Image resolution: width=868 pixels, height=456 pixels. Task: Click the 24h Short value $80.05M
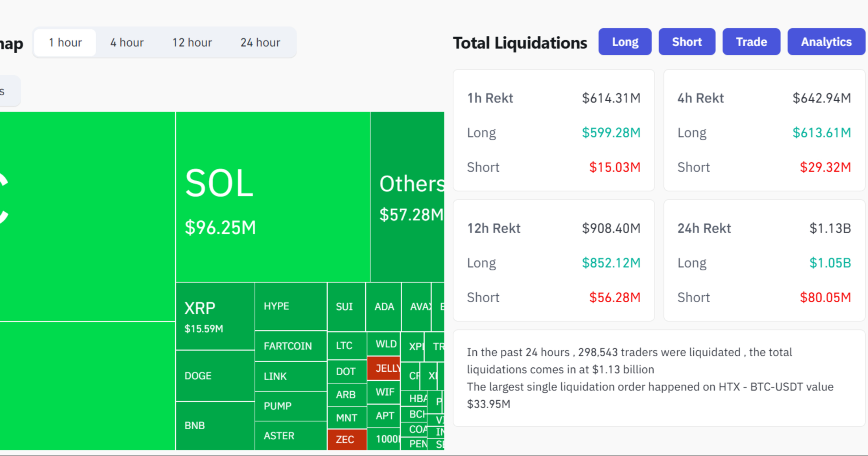[825, 297]
